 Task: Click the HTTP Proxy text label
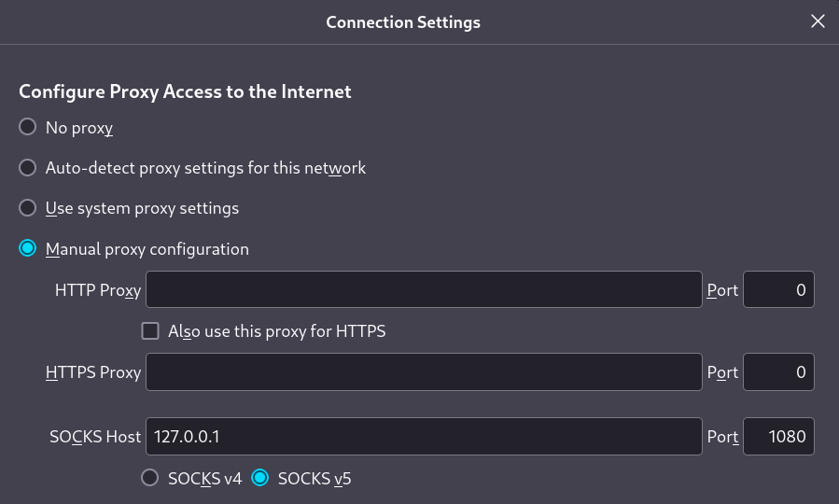click(98, 290)
